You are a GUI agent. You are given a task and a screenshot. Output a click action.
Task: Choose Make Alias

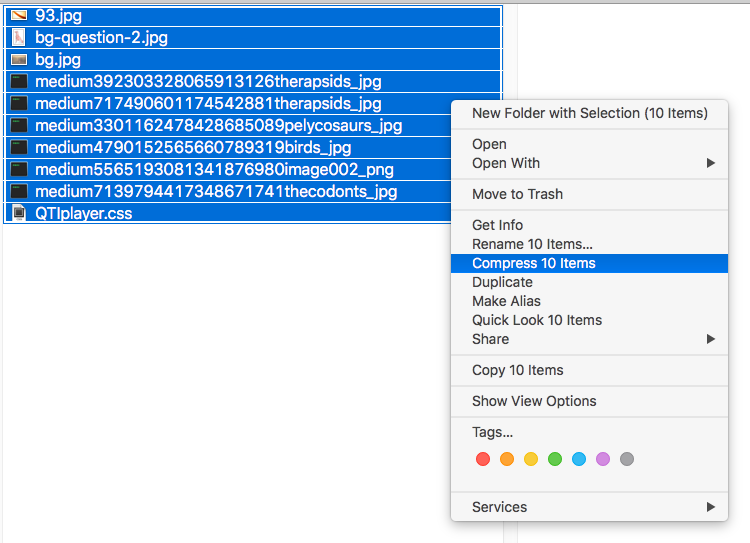[x=589, y=301]
